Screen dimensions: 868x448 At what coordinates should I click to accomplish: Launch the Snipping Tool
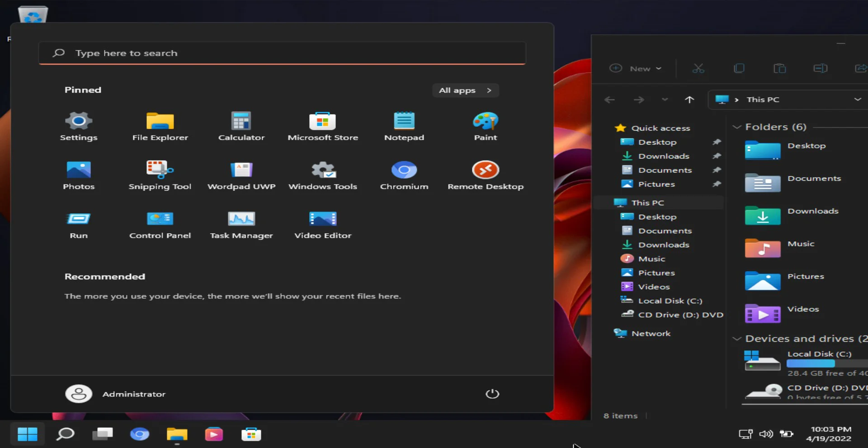160,175
